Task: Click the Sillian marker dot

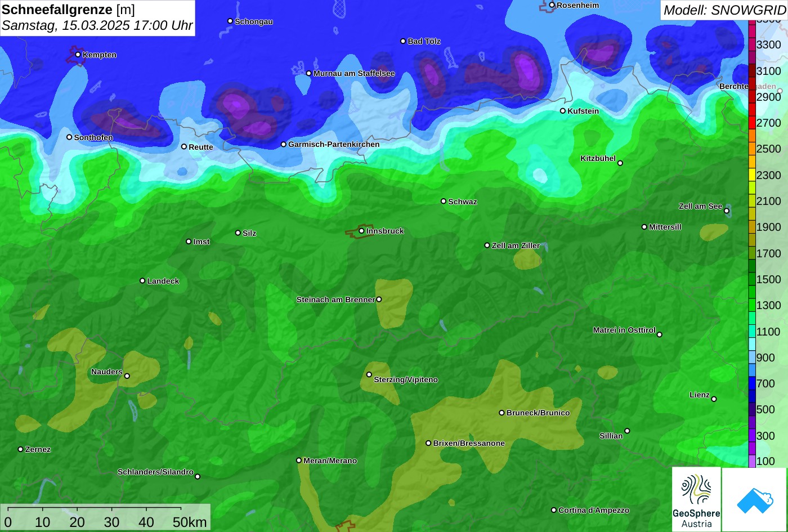Action: coord(627,431)
